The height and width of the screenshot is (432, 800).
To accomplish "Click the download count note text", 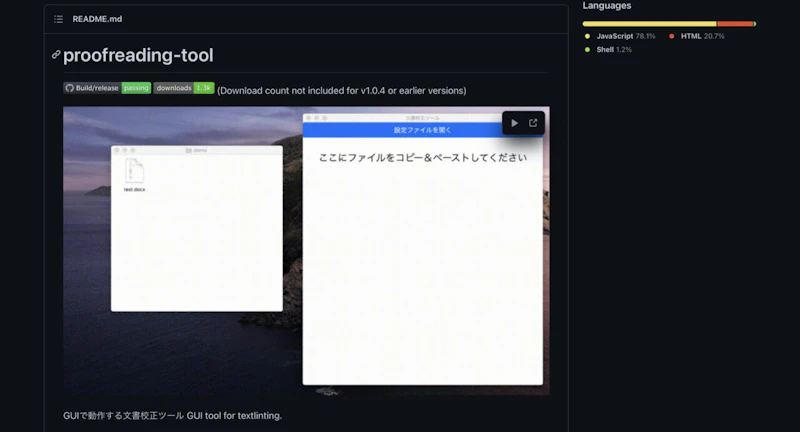I will [x=342, y=91].
